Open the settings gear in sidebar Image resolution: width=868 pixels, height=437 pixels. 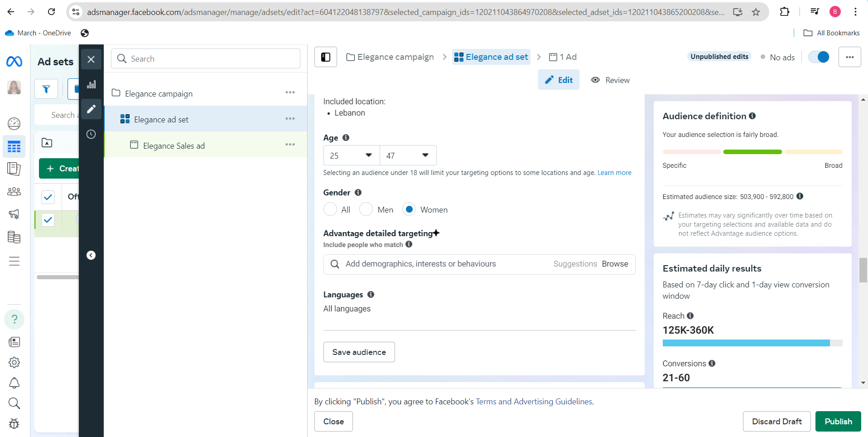pos(14,362)
